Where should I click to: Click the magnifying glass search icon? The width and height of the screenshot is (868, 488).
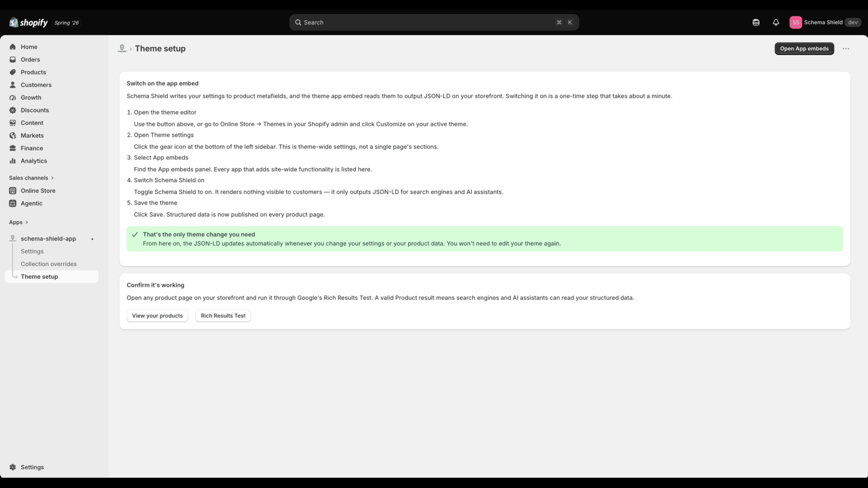click(x=298, y=23)
